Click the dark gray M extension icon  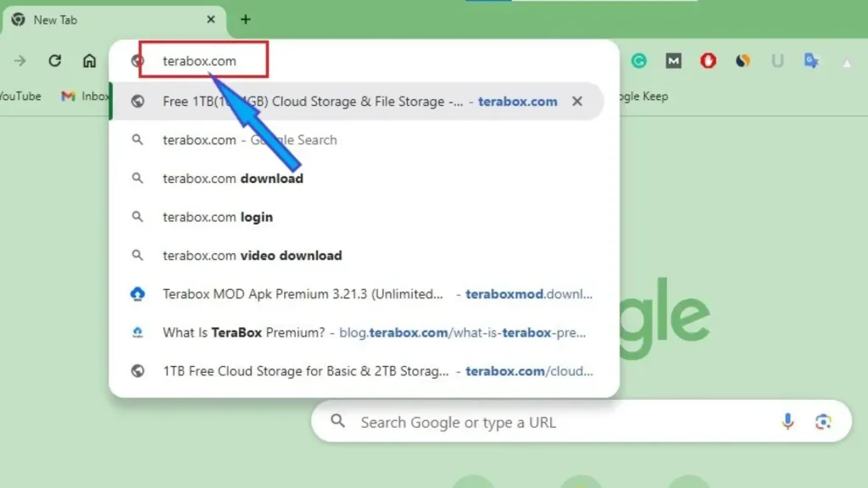click(x=673, y=61)
